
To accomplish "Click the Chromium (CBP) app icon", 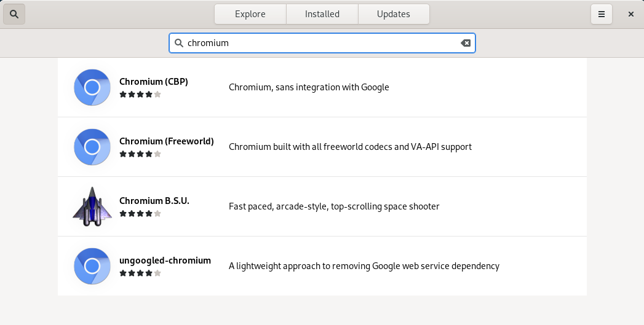I will (x=92, y=87).
